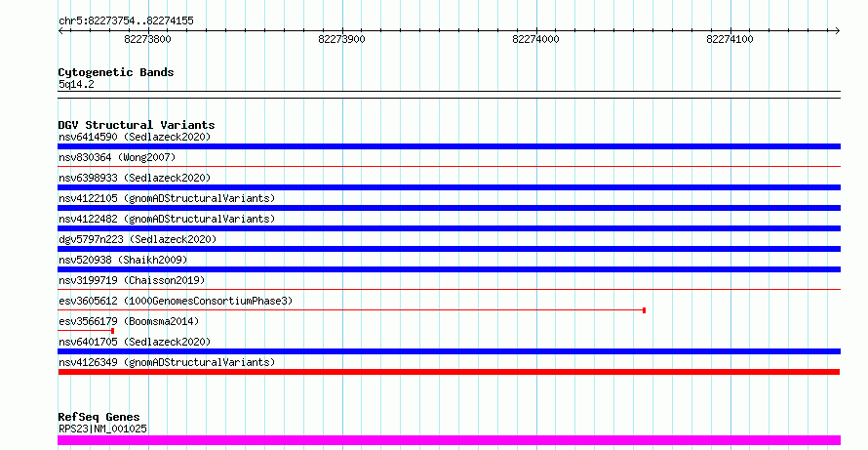The image size is (868, 450).
Task: Click the black cytogenetic band line
Action: tap(449, 95)
